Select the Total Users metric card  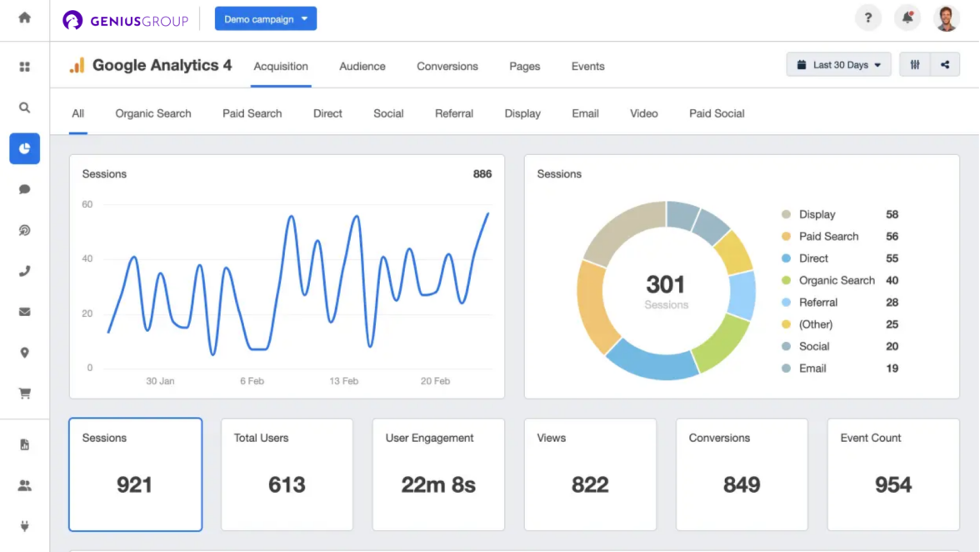[287, 474]
